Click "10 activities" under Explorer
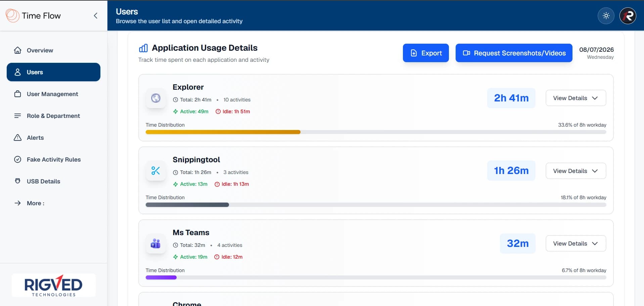The height and width of the screenshot is (306, 644). tap(237, 100)
